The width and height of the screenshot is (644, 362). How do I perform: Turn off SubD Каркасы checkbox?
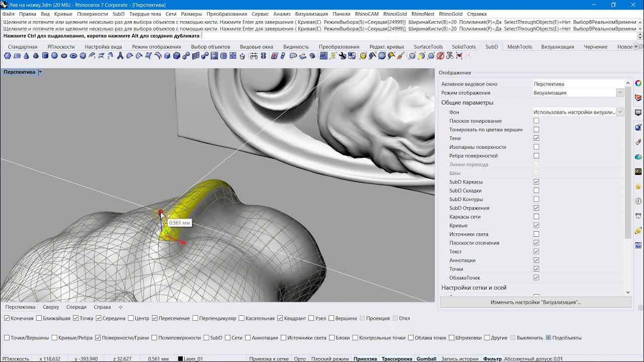(536, 182)
